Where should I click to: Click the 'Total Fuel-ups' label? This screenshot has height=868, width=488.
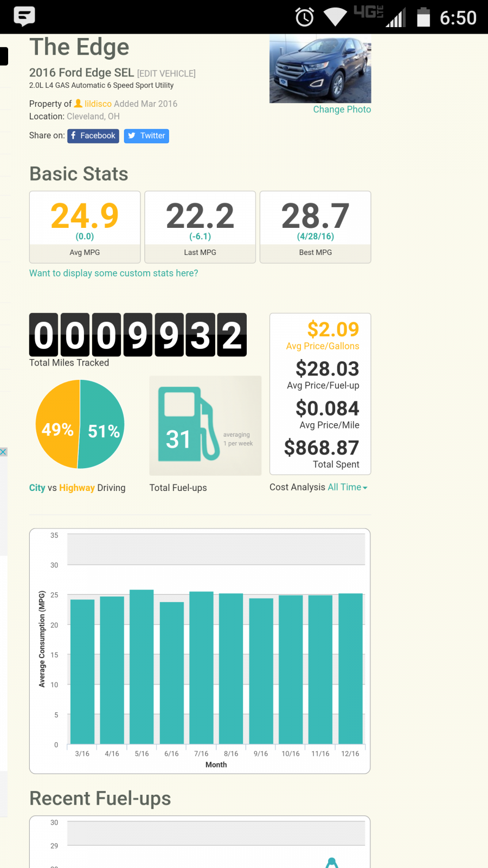(178, 488)
